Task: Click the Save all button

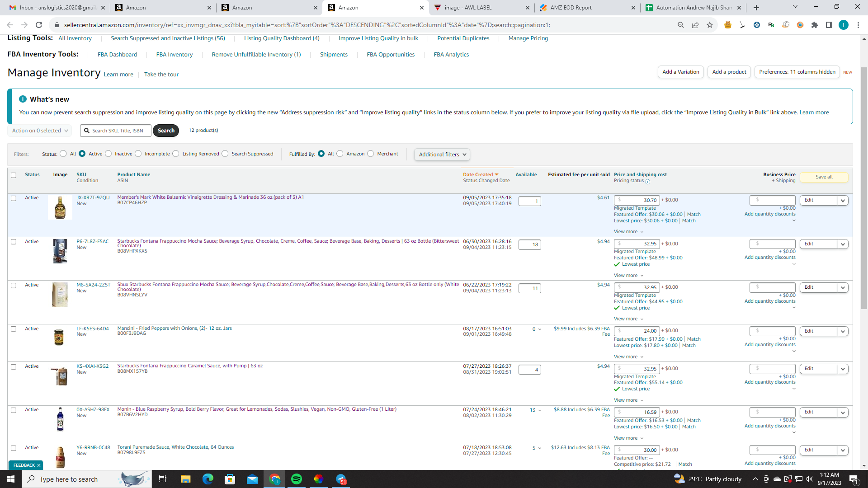Action: point(824,177)
